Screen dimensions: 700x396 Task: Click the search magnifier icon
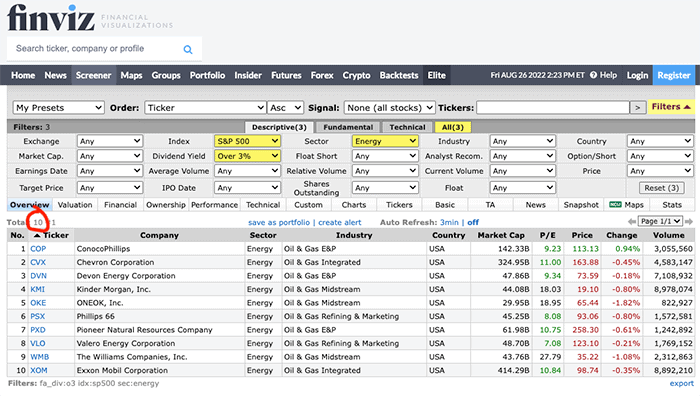(x=188, y=50)
